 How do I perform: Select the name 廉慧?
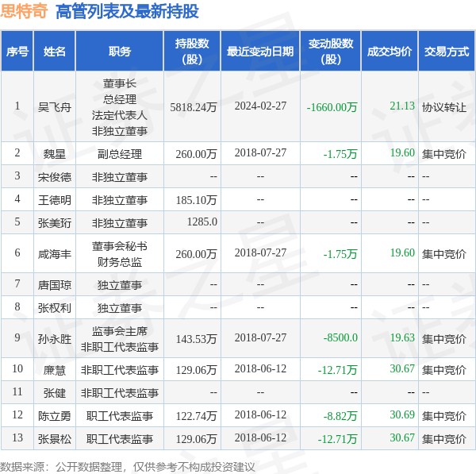point(54,370)
